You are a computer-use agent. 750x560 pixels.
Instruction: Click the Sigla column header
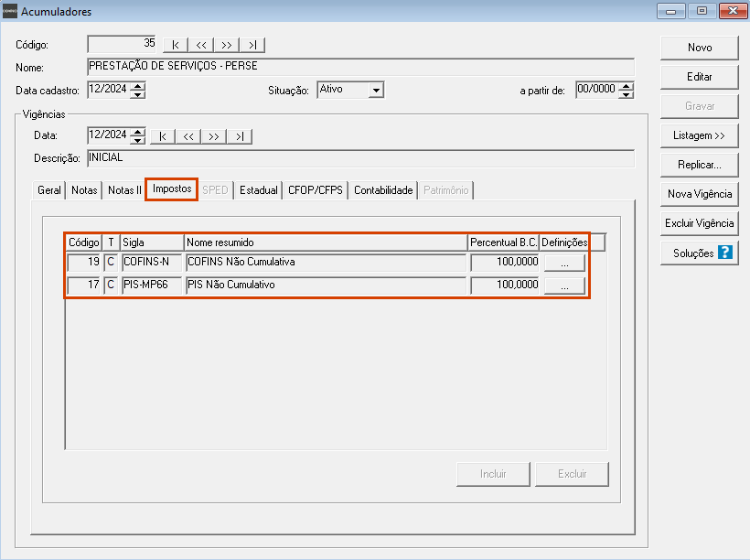[x=152, y=242]
